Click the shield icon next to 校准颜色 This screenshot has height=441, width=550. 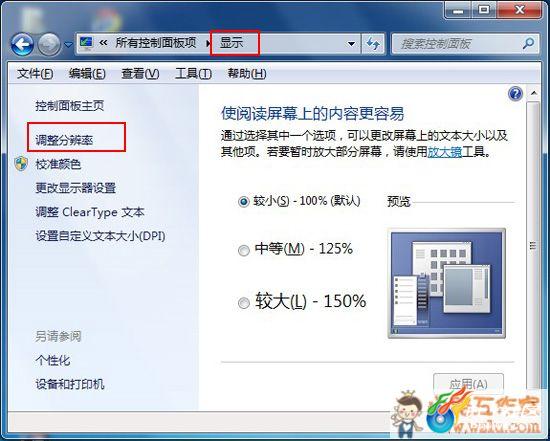[x=21, y=164]
